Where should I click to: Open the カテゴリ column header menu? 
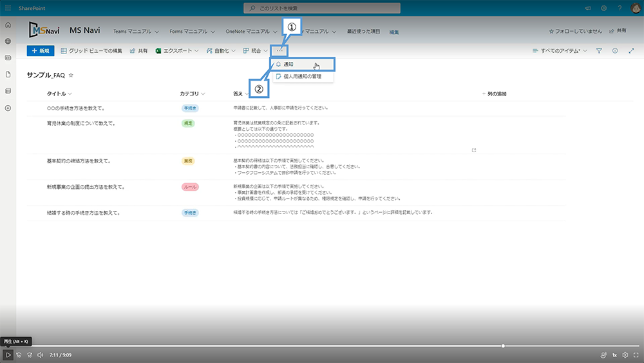pyautogui.click(x=192, y=93)
